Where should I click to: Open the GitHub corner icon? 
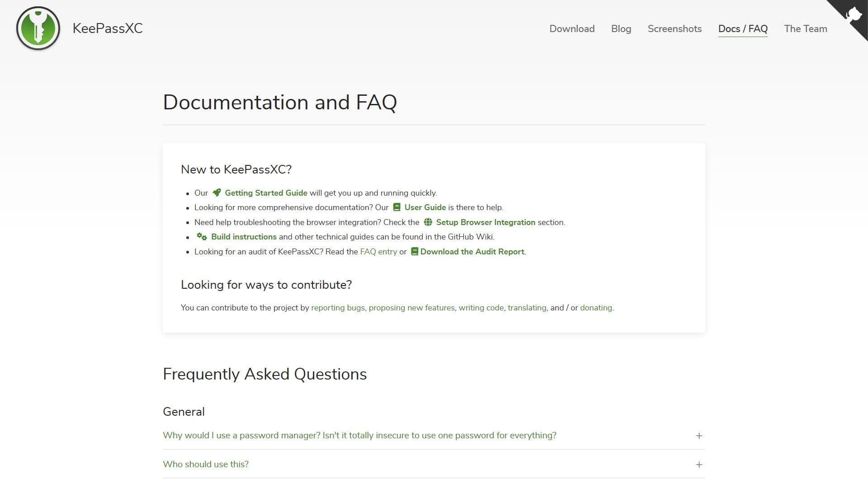point(853,15)
